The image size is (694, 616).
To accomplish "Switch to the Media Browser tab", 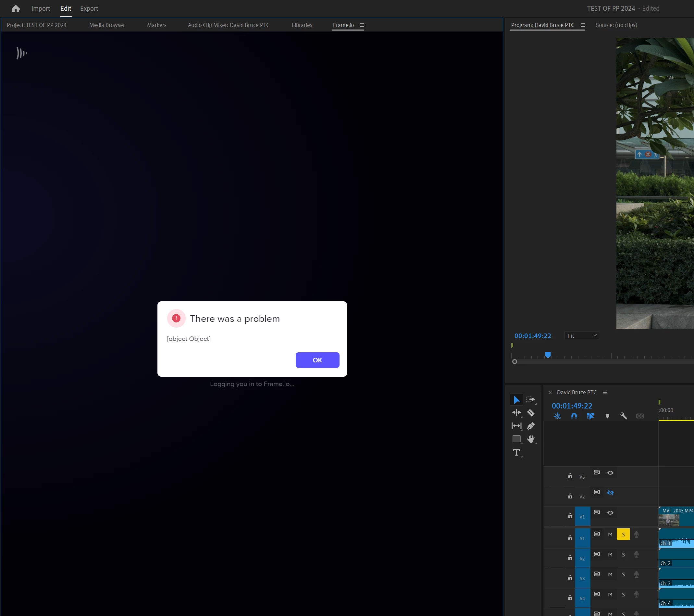I will [107, 25].
